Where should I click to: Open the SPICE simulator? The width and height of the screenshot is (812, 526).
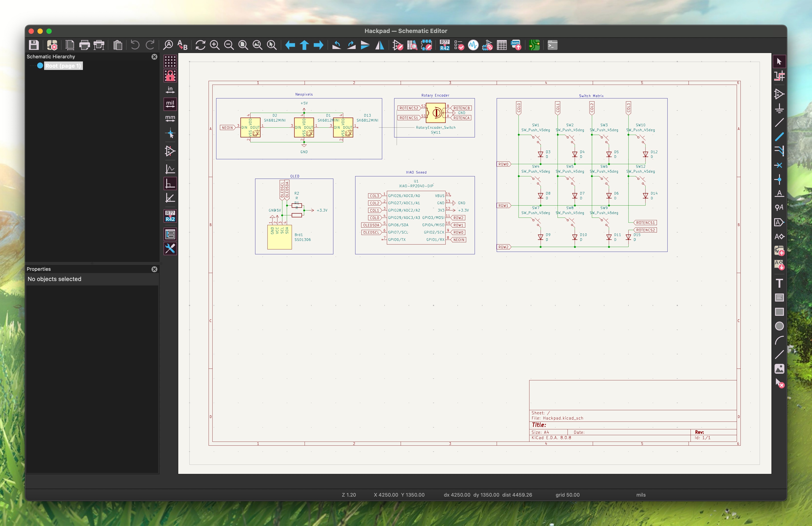(473, 45)
